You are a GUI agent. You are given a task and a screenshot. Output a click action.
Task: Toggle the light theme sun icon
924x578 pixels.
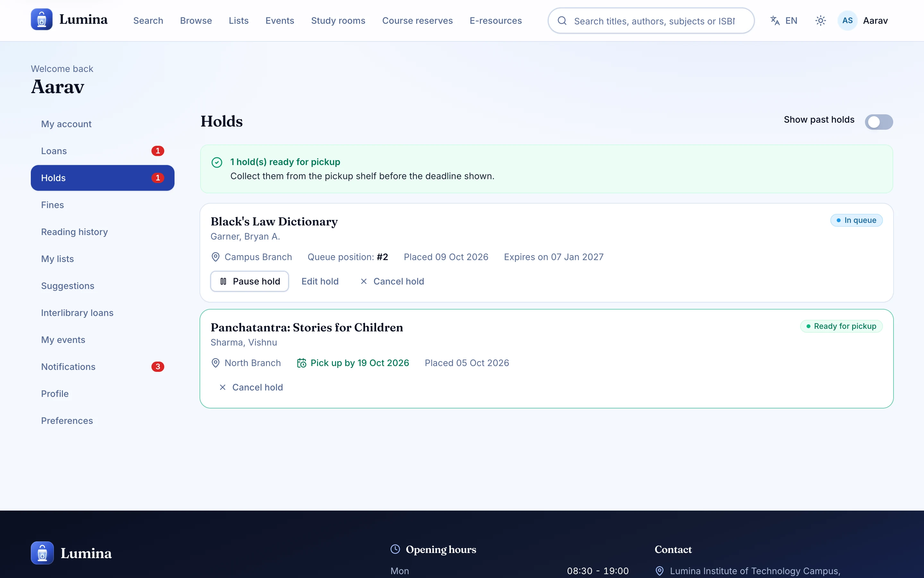tap(820, 21)
